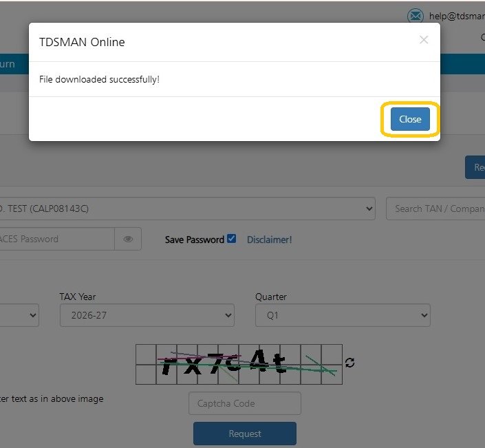Click the TRACES Password input field
485x448 pixels.
(57, 239)
